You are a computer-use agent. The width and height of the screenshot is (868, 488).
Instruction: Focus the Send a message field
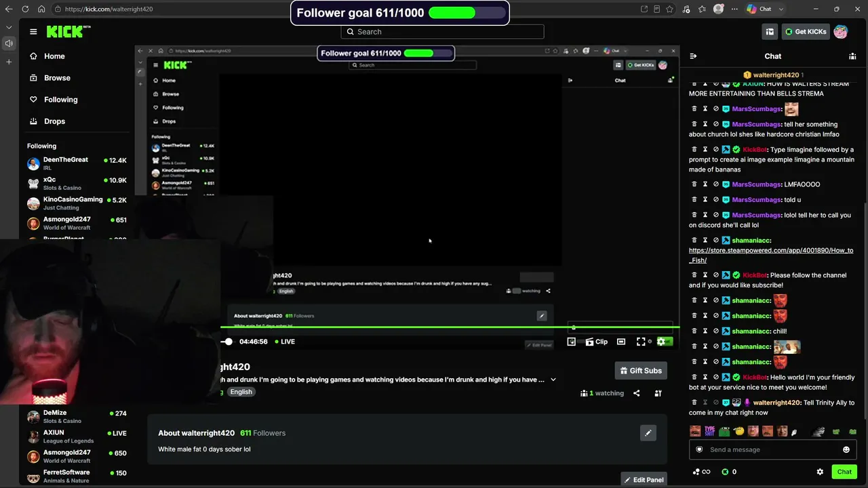pos(772,449)
